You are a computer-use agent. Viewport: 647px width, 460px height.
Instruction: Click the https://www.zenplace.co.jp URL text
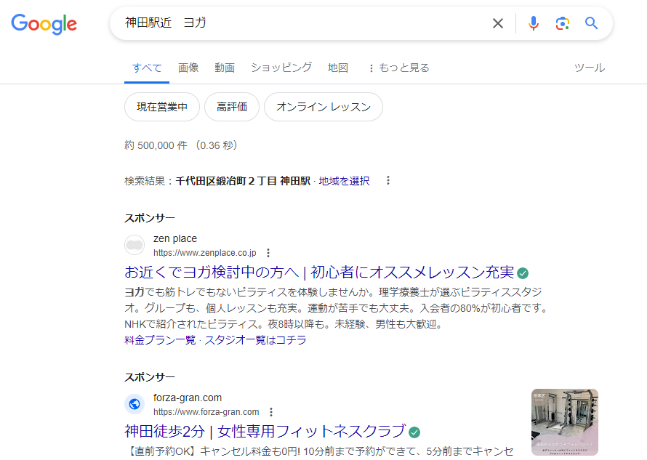(205, 252)
